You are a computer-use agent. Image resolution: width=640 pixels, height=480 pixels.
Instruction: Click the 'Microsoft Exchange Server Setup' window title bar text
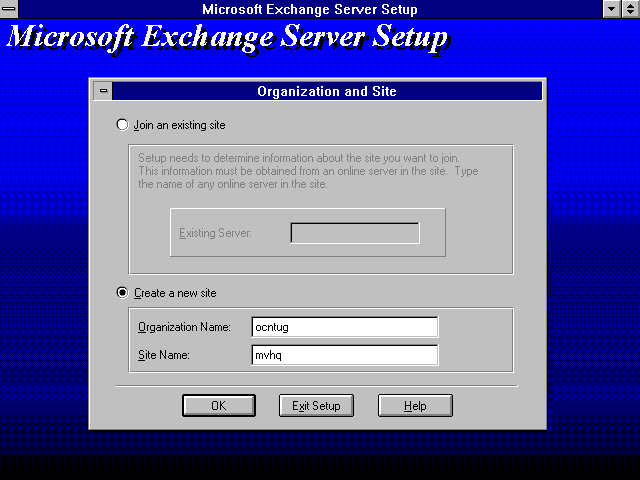[x=310, y=9]
